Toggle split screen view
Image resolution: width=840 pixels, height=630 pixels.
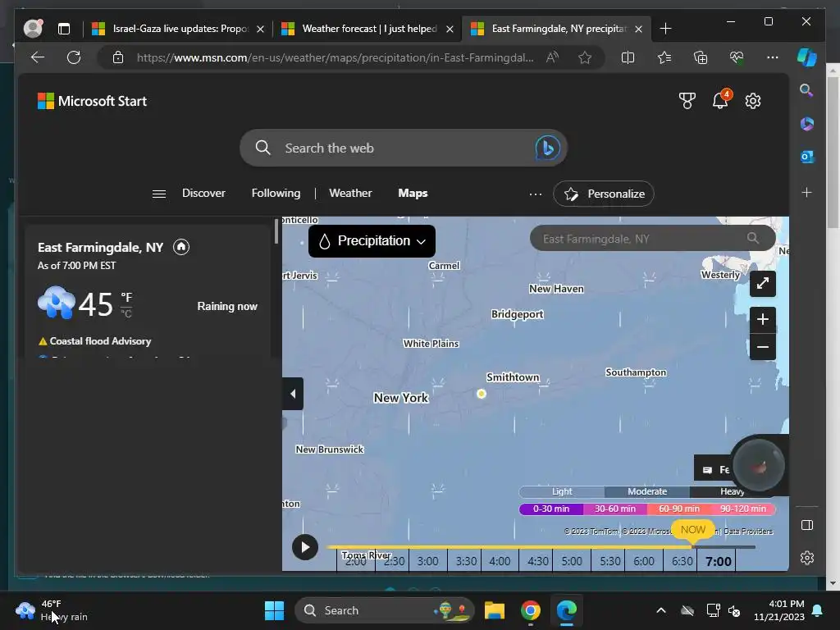click(x=628, y=57)
